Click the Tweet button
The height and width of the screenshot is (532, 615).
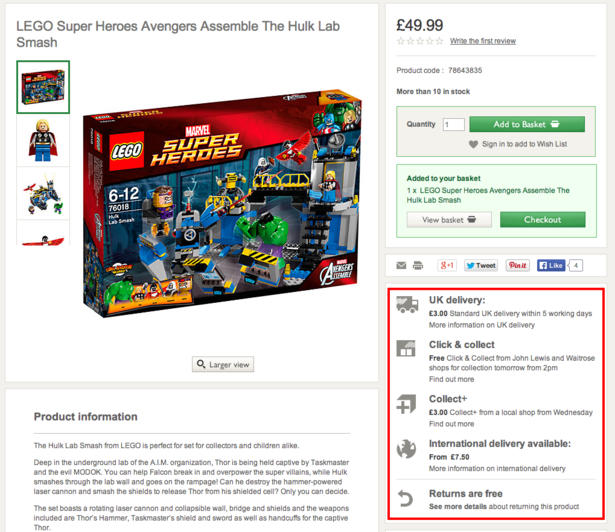[x=481, y=266]
